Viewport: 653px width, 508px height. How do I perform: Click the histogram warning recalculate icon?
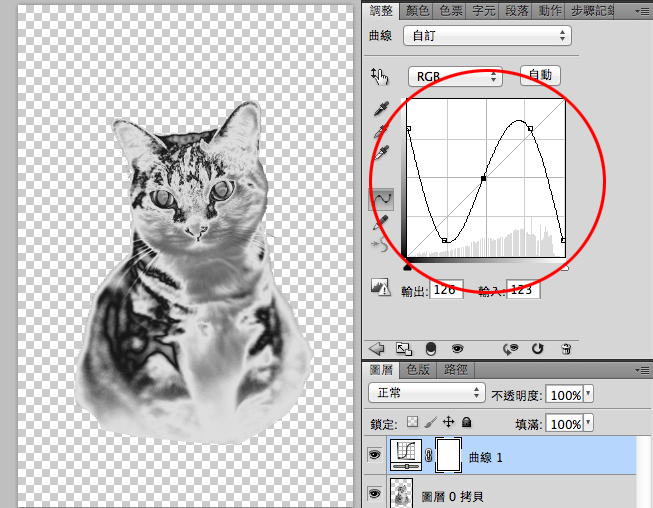380,287
